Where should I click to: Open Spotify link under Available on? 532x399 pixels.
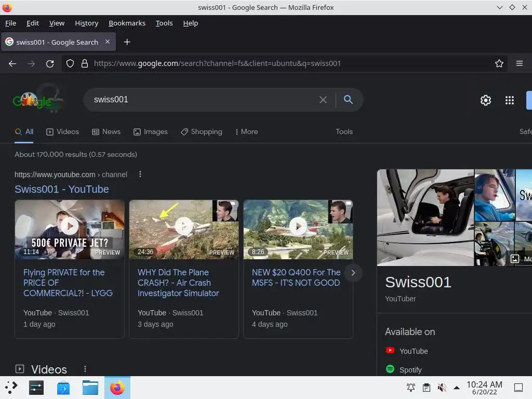pos(410,370)
